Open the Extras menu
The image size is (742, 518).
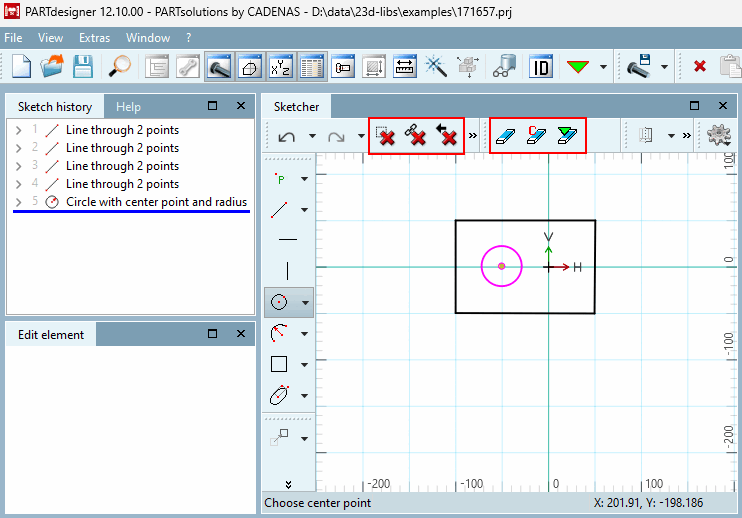[94, 38]
